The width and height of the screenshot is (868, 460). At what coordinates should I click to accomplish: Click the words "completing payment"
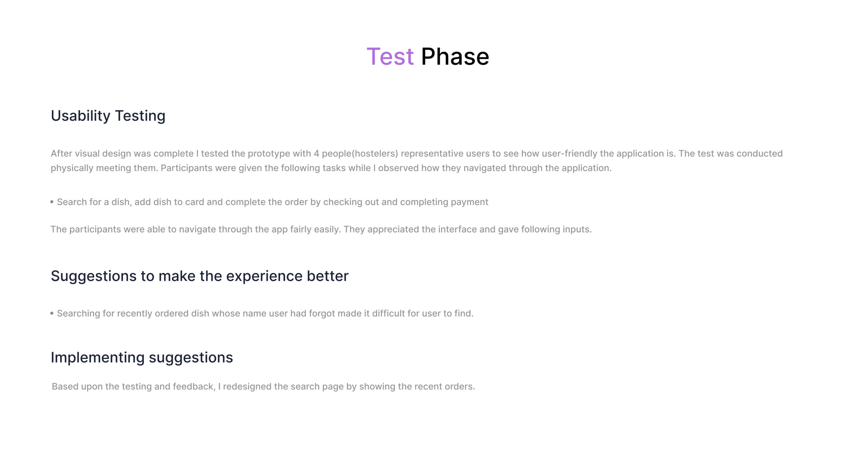444,202
